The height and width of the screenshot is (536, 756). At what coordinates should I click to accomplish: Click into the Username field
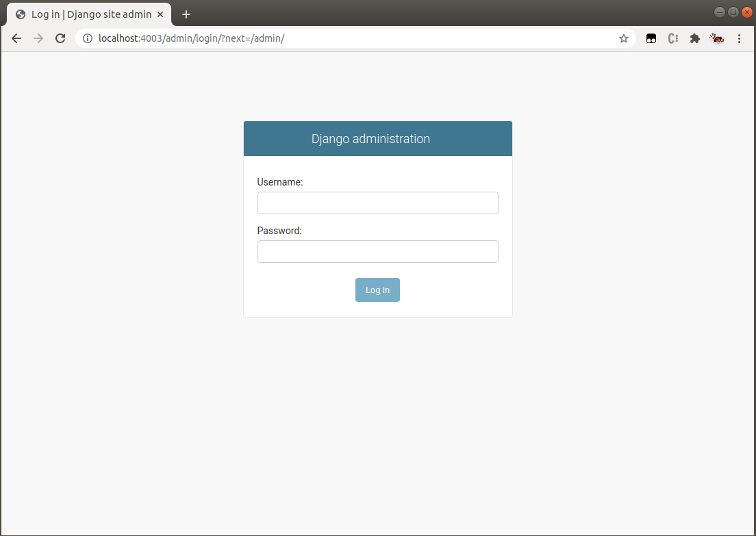377,203
